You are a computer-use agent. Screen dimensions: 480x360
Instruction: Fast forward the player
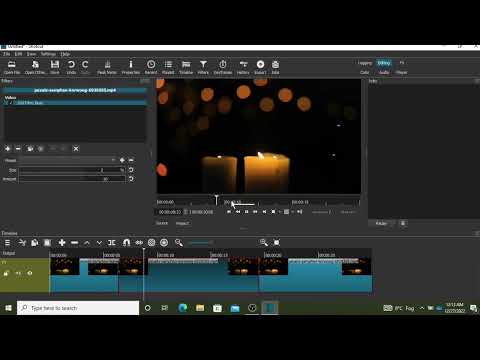tap(255, 212)
